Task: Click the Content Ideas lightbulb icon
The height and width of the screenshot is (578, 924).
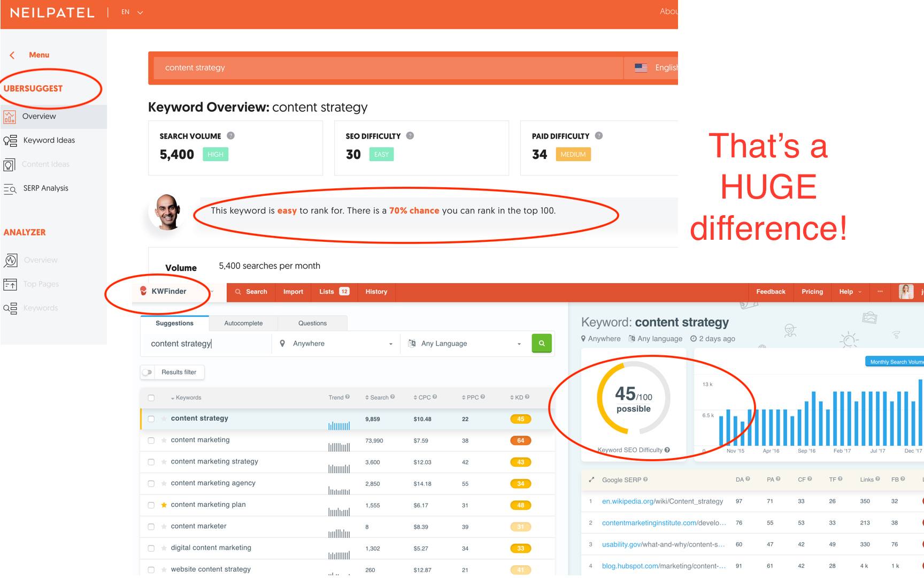Action: 9,164
